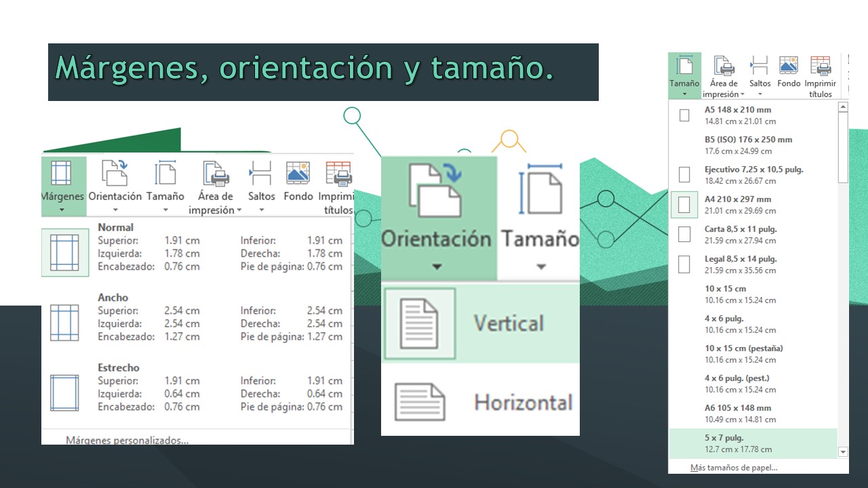Click the paper size list scroll-up arrow
The height and width of the screenshot is (488, 868).
[843, 107]
